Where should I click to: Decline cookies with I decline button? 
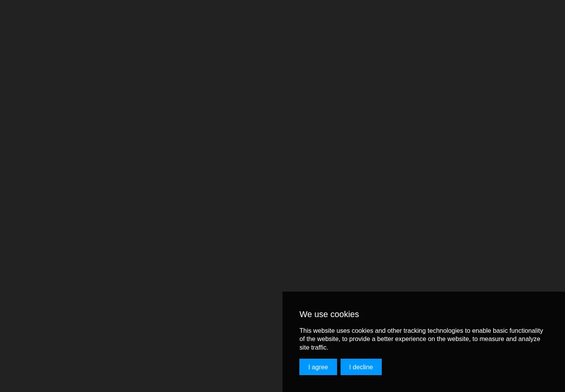[361, 367]
